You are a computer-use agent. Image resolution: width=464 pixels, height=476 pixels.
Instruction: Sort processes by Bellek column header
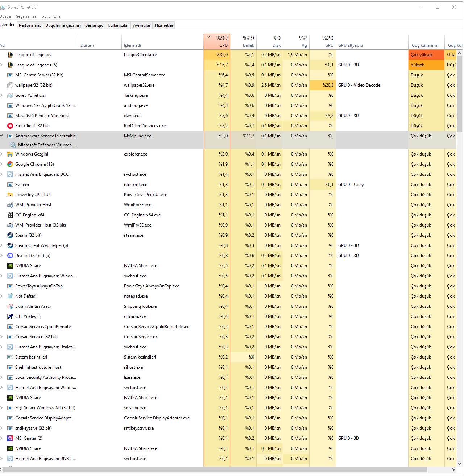[248, 41]
